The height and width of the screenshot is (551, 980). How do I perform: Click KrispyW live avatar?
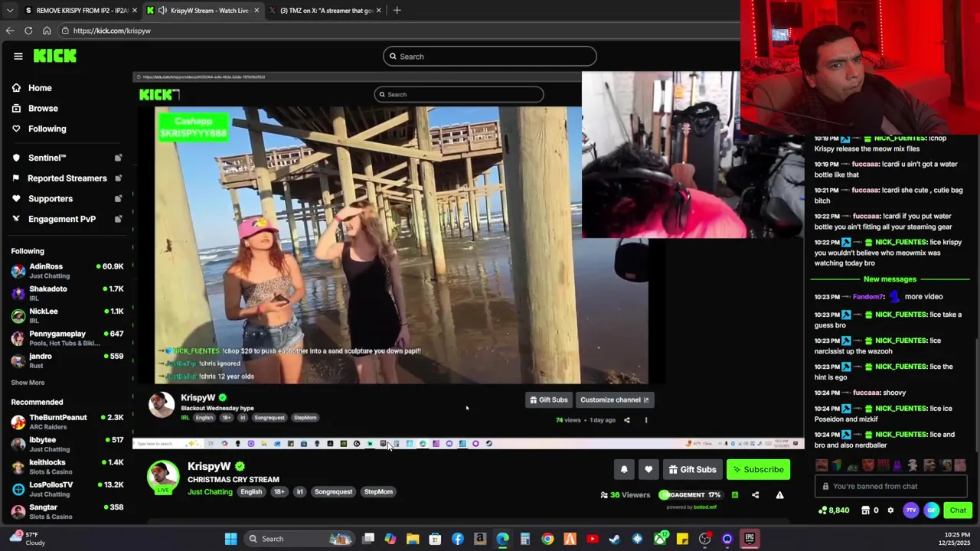click(x=162, y=477)
